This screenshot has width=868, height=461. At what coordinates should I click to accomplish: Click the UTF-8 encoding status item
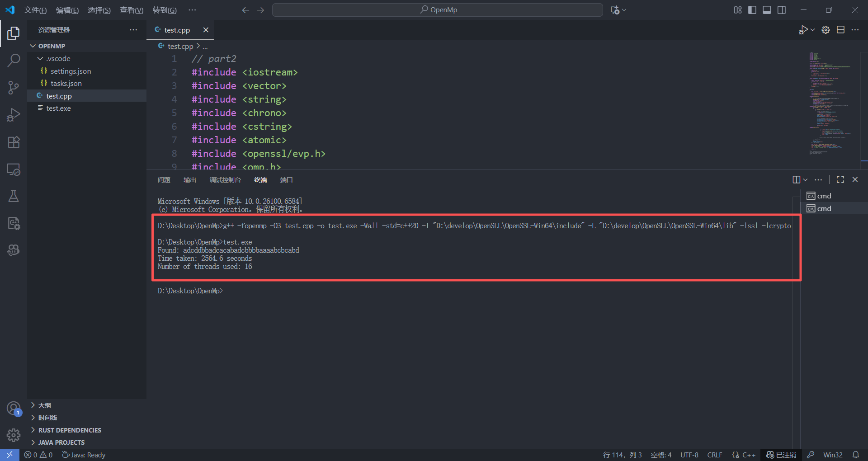(689, 455)
